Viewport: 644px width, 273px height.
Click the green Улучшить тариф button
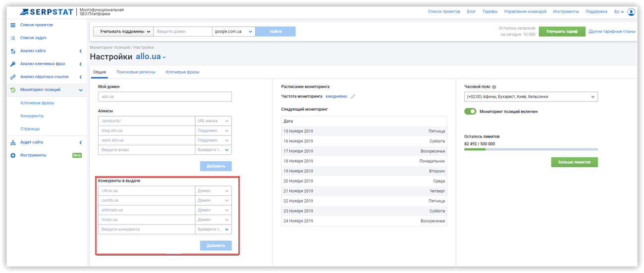562,32
